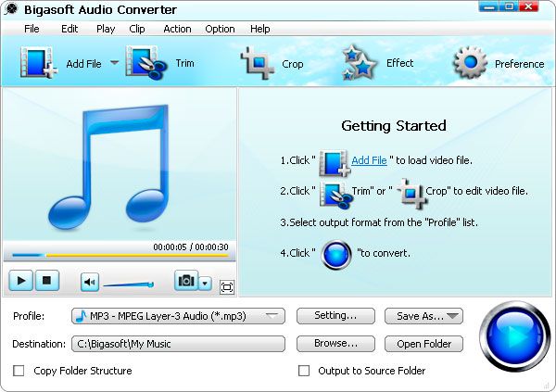The height and width of the screenshot is (392, 556).
Task: Start conversion with big blue button
Action: pos(514,336)
